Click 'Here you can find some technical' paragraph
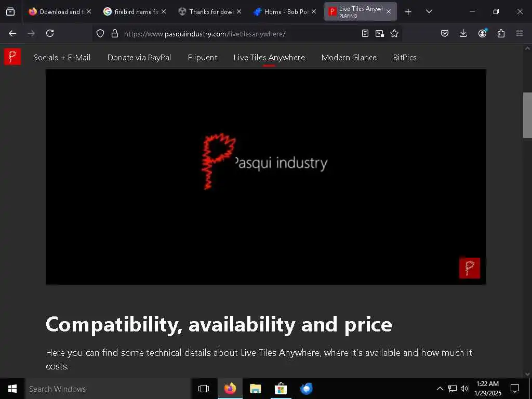 coord(259,360)
